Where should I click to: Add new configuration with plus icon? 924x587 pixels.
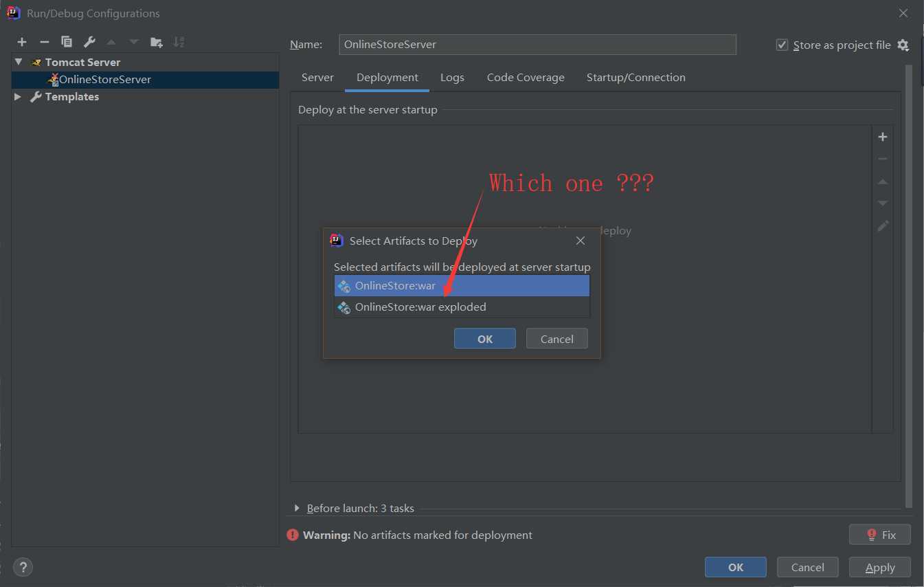tap(22, 42)
